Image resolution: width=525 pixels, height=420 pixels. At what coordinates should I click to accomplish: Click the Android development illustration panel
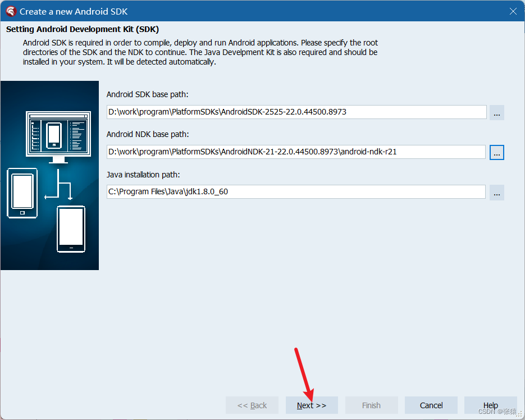(x=49, y=175)
